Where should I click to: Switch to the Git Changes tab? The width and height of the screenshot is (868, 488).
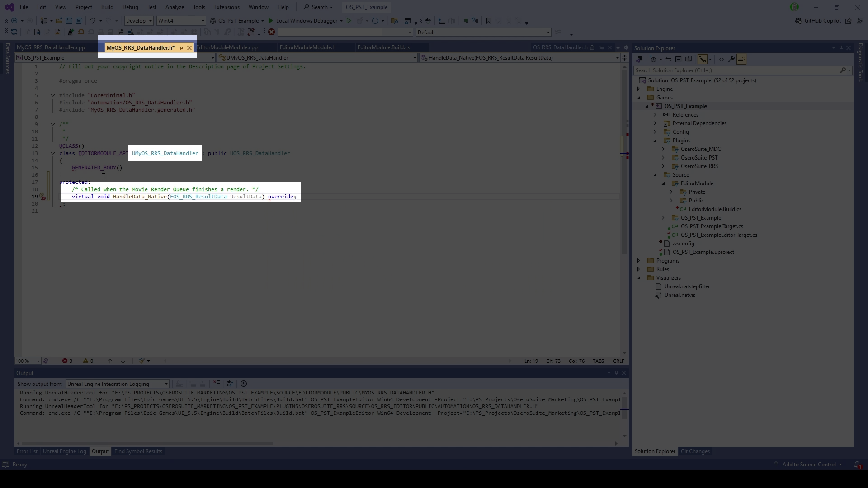tap(695, 451)
